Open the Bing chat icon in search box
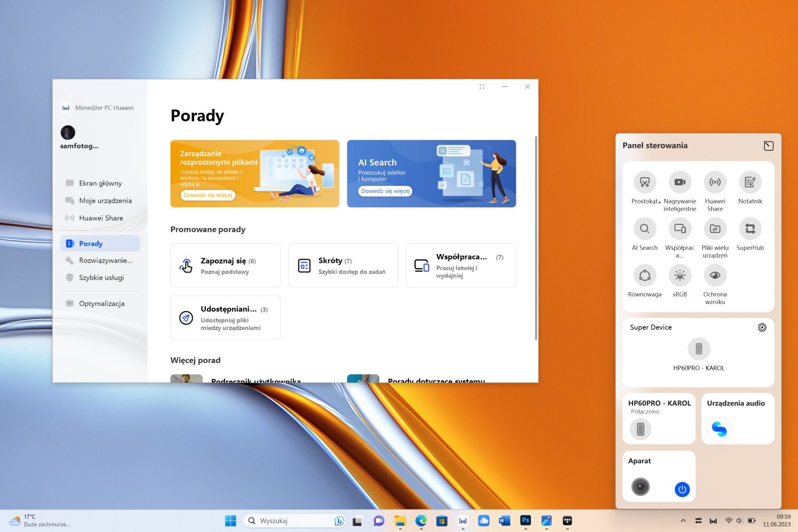The width and height of the screenshot is (798, 532). pyautogui.click(x=339, y=521)
